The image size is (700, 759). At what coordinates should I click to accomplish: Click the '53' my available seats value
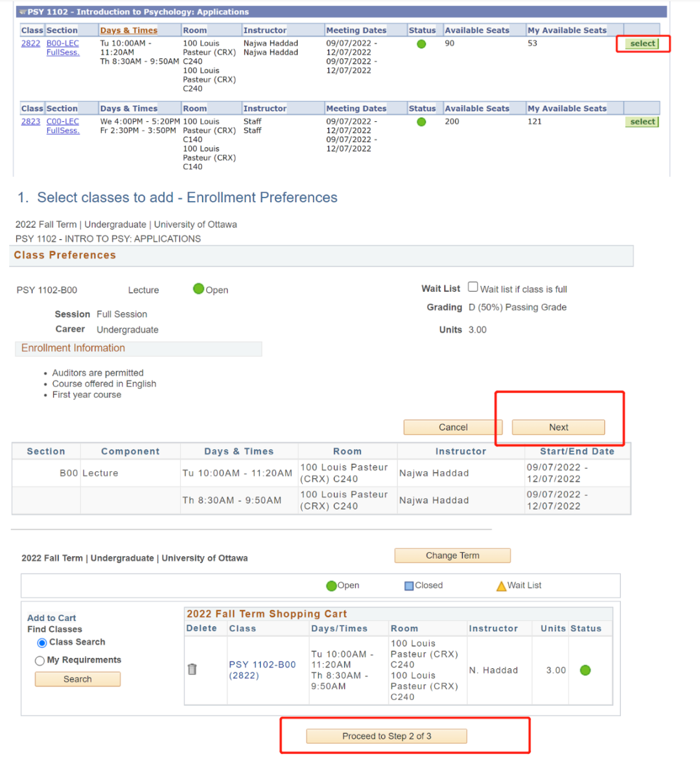pyautogui.click(x=533, y=43)
